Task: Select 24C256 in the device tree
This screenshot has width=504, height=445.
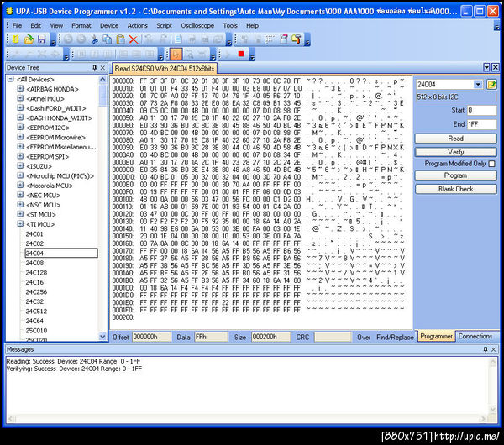Action: [36, 291]
